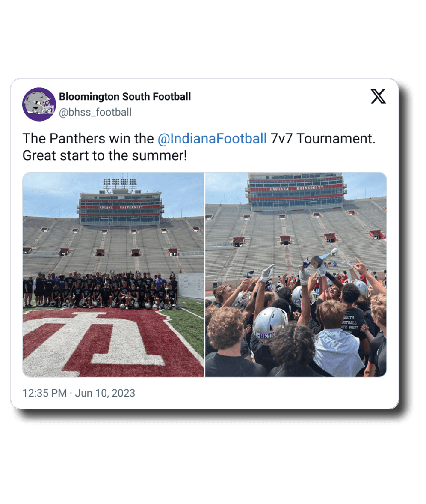Click the X logo icon
This screenshot has width=426, height=504.
tap(378, 97)
